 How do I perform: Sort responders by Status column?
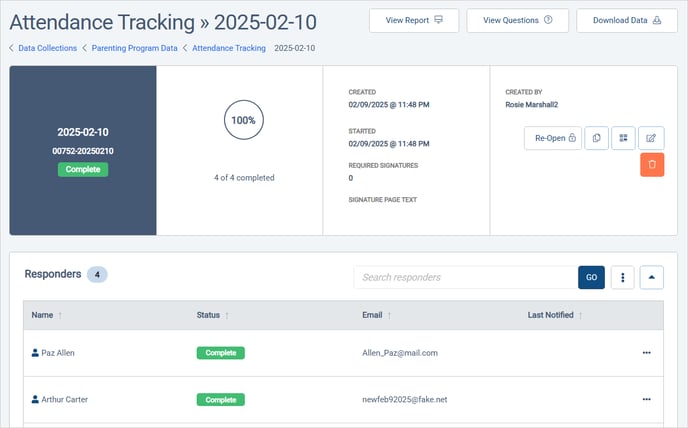(x=212, y=315)
